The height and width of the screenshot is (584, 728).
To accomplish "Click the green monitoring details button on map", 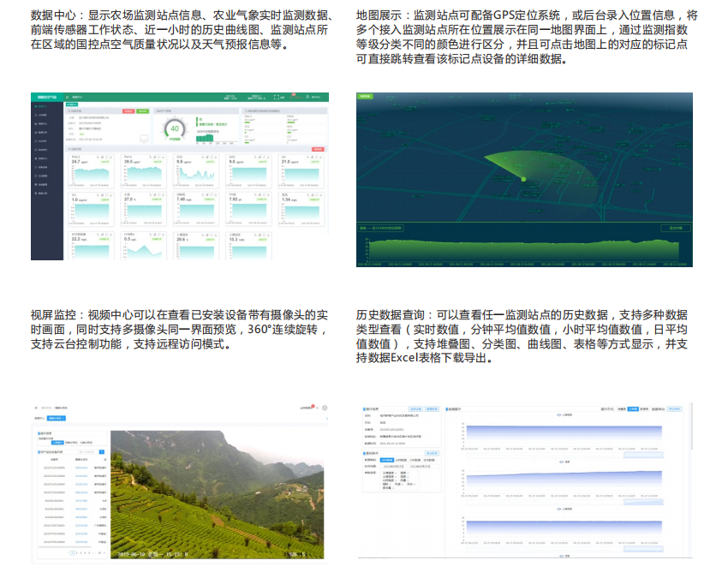I will click(x=366, y=97).
